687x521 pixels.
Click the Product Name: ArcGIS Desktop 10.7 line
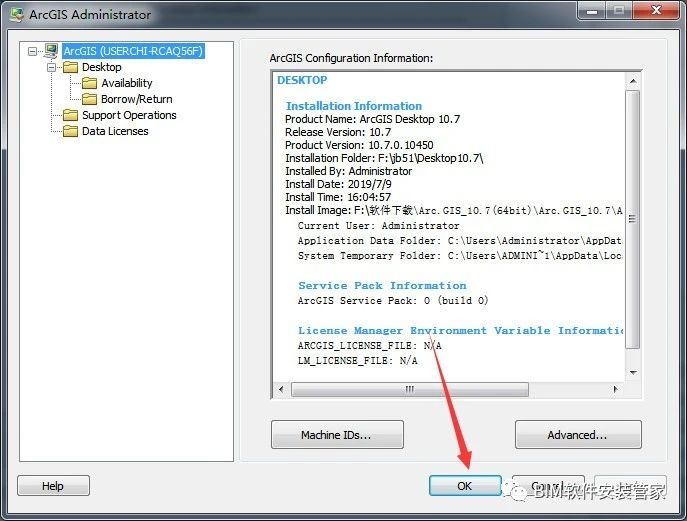(x=372, y=119)
